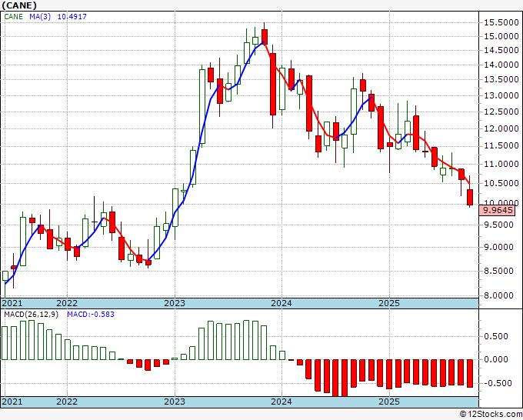This screenshot has width=523, height=420.
Task: Click the MACD:-0.583 value readout
Action: click(91, 315)
